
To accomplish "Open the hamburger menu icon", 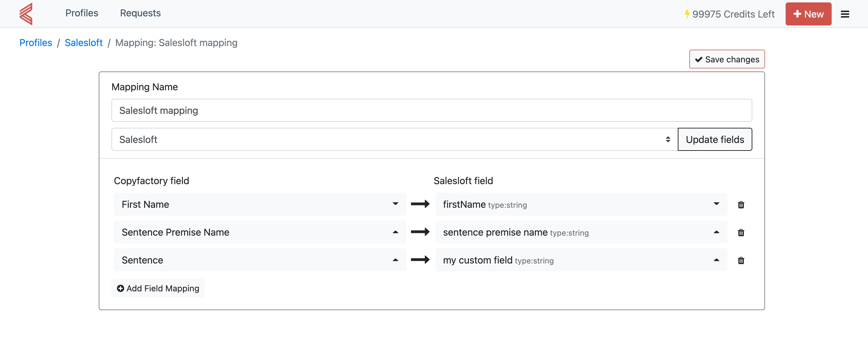I will 845,14.
